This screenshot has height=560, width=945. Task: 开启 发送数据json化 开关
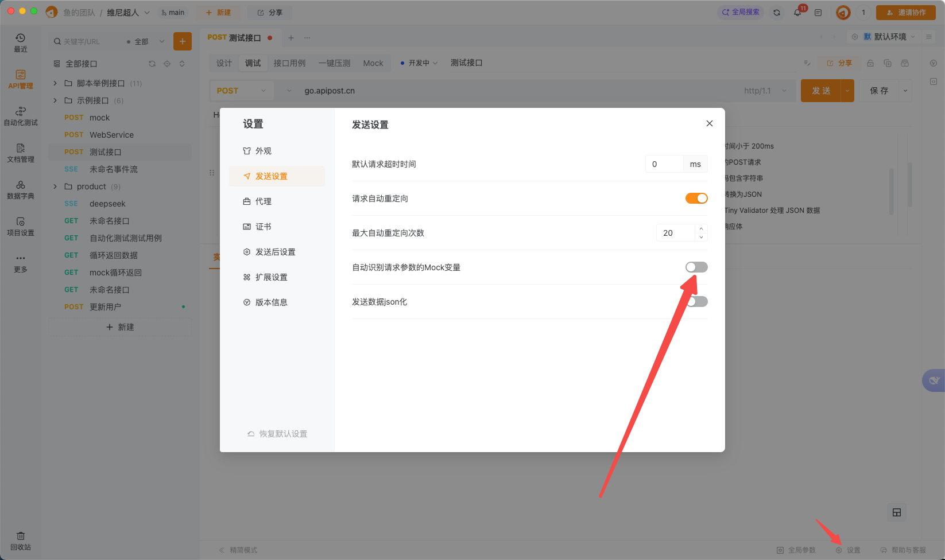(696, 301)
